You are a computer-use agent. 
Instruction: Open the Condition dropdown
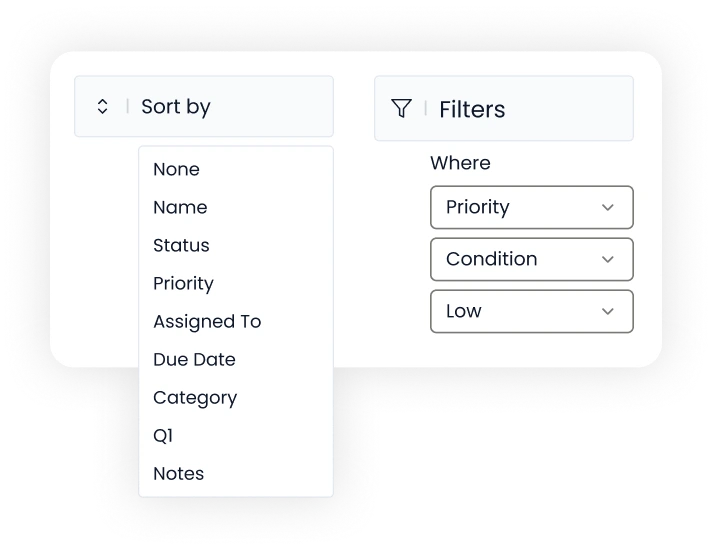(532, 259)
